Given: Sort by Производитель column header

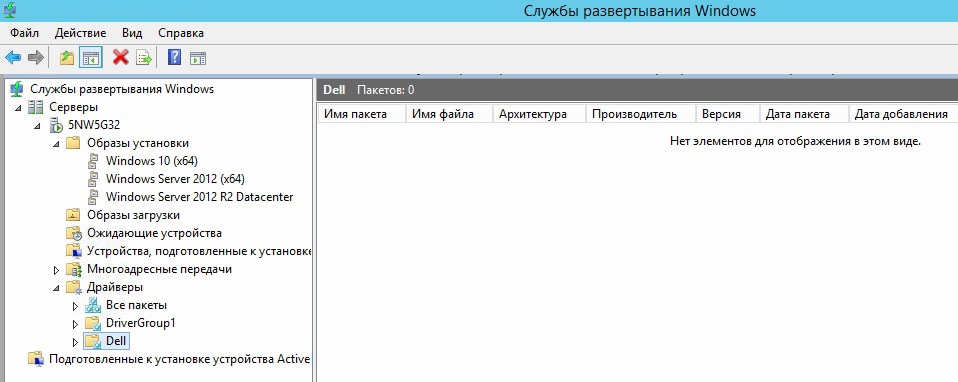Looking at the screenshot, I should pos(641,114).
